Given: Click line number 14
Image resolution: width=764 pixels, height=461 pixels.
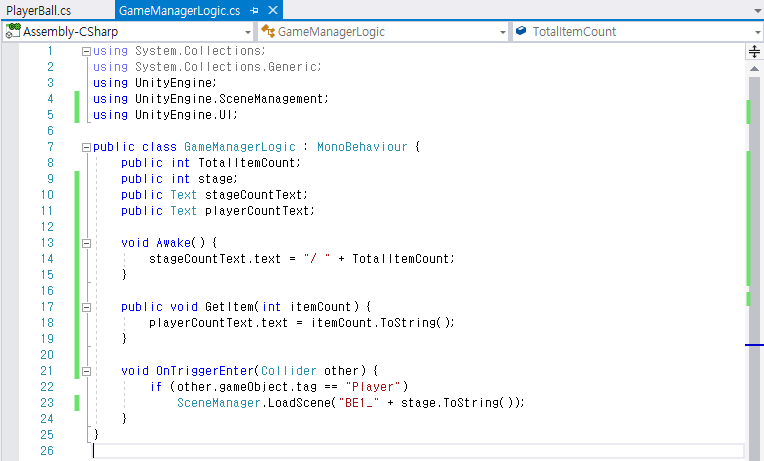Looking at the screenshot, I should (x=47, y=259).
